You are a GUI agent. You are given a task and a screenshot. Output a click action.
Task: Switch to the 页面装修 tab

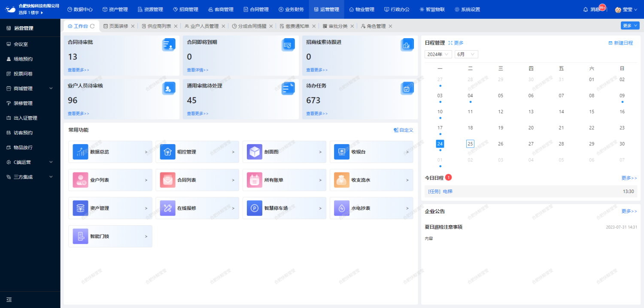115,26
